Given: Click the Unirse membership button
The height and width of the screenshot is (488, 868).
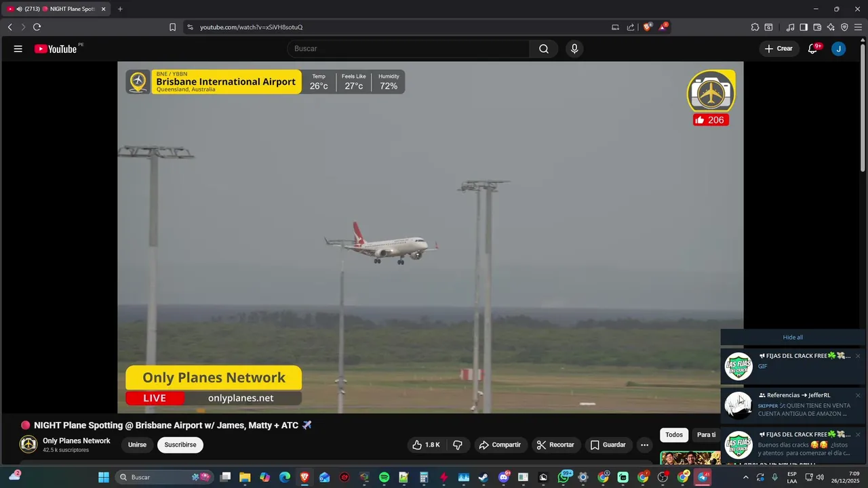Looking at the screenshot, I should [x=137, y=445].
